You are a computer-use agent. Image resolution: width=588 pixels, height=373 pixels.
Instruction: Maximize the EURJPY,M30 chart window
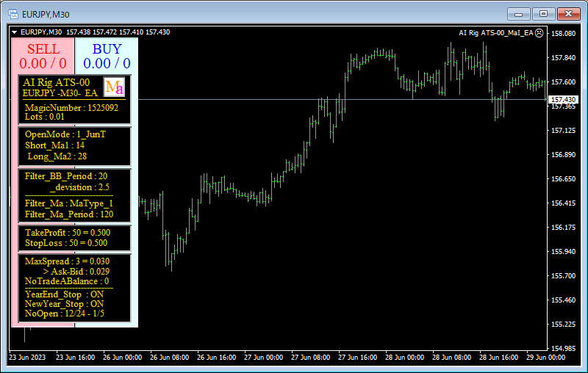point(543,14)
